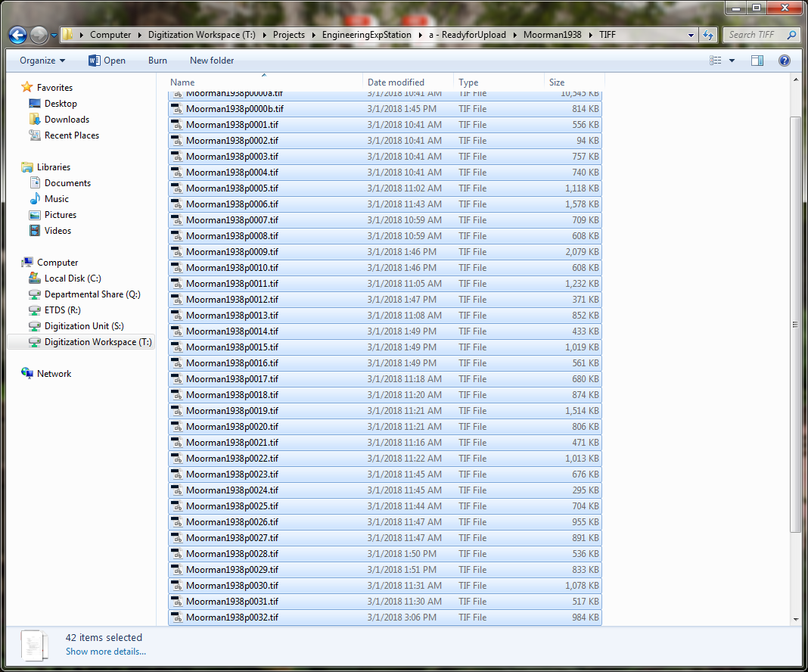Click the Change your view icon
Viewport: 808px width, 672px height.
coord(715,61)
